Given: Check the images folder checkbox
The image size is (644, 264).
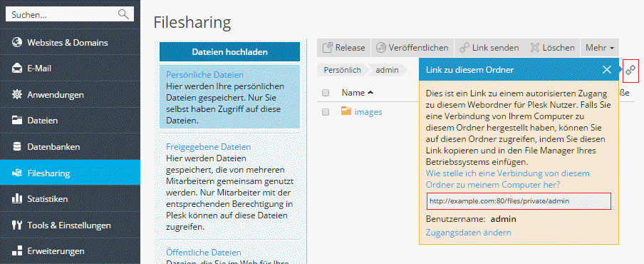Looking at the screenshot, I should pyautogui.click(x=326, y=112).
